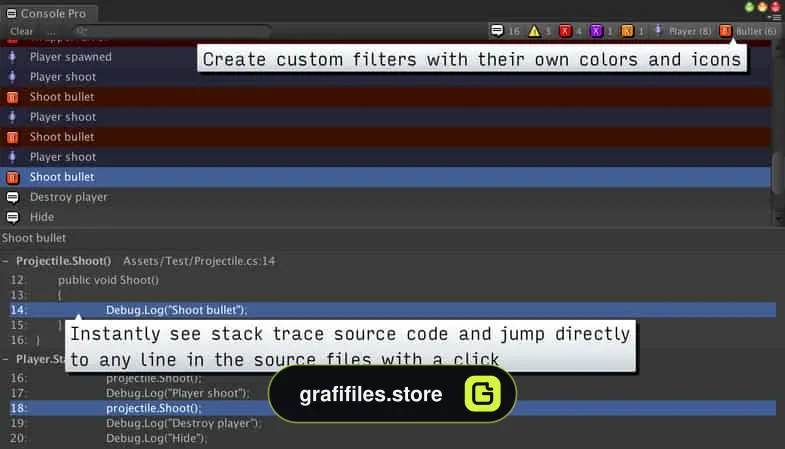
Task: Click the Console Pro tab icon
Action: click(x=12, y=14)
